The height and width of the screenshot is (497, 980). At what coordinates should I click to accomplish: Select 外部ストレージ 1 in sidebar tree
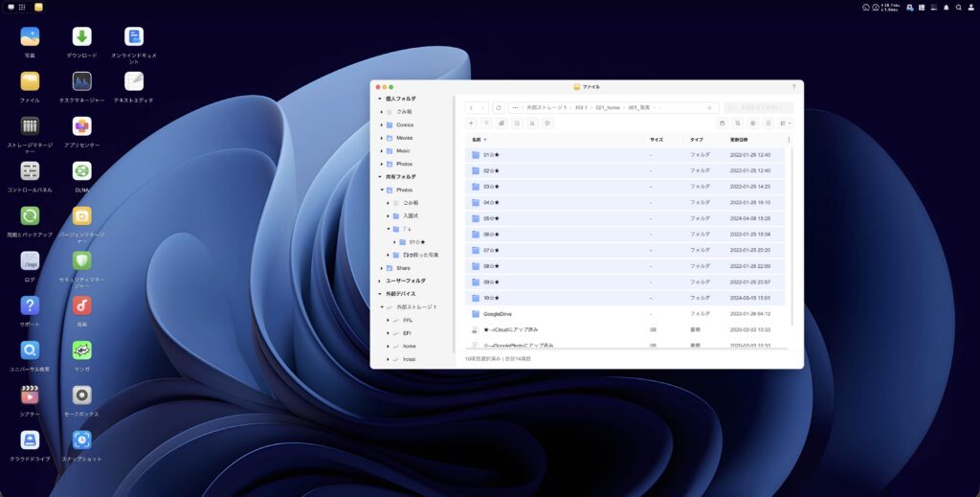click(x=415, y=307)
